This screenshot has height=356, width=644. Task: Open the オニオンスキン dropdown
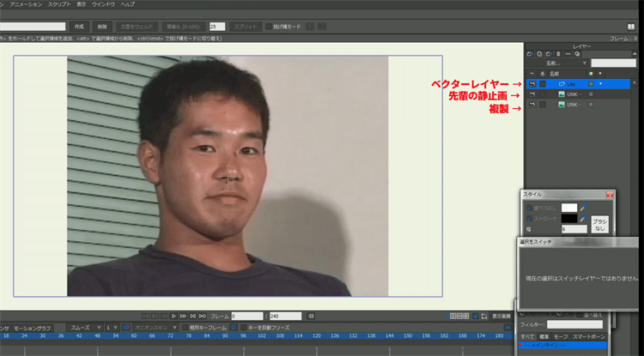(155, 328)
